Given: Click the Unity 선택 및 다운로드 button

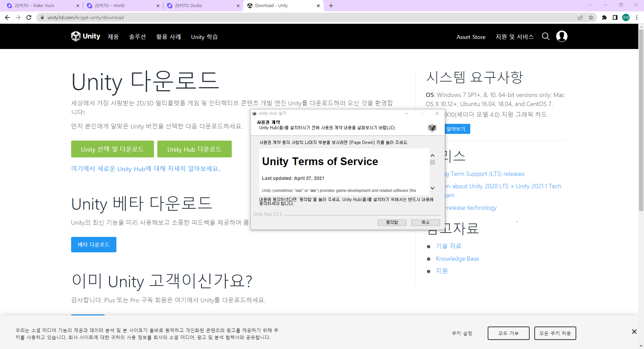Looking at the screenshot, I should (x=112, y=149).
